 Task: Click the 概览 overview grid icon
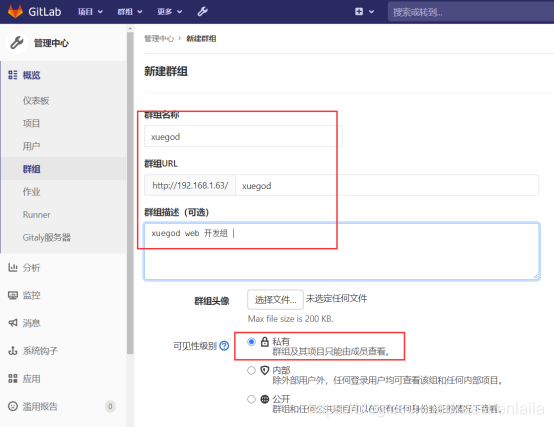[13, 75]
